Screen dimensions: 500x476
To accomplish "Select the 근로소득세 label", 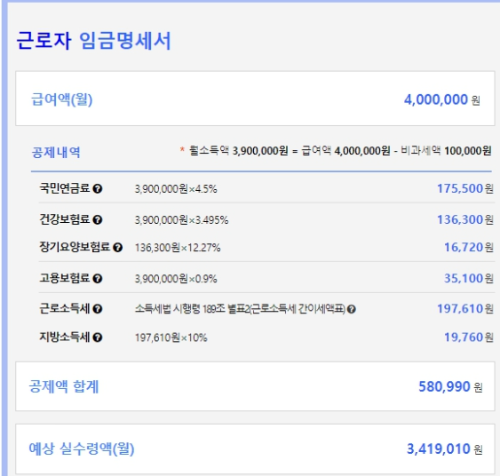I will (65, 308).
